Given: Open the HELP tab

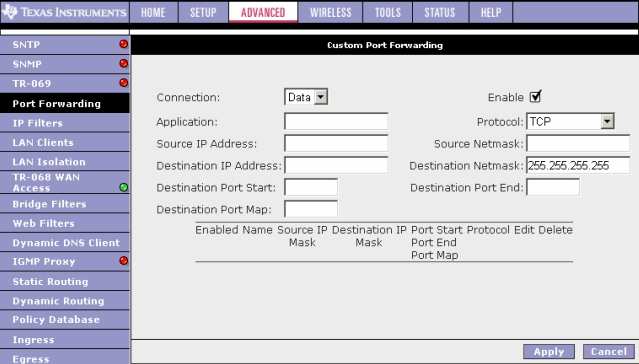Looking at the screenshot, I should (491, 12).
